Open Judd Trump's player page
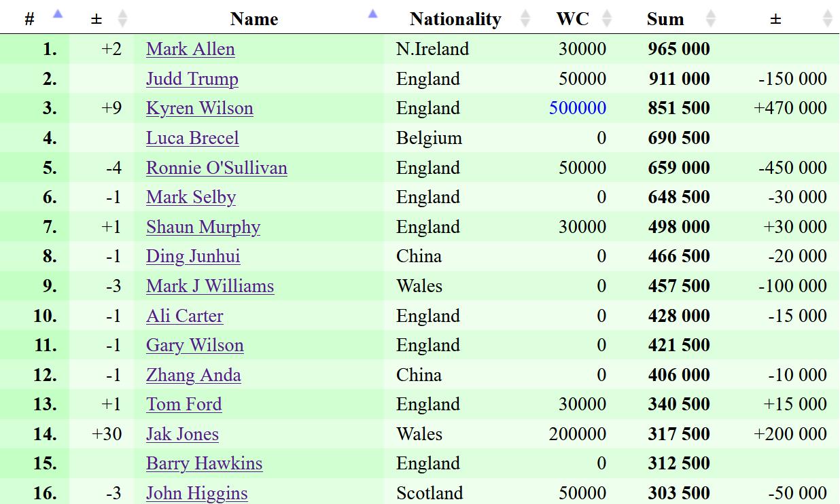This screenshot has width=840, height=504. click(x=192, y=79)
